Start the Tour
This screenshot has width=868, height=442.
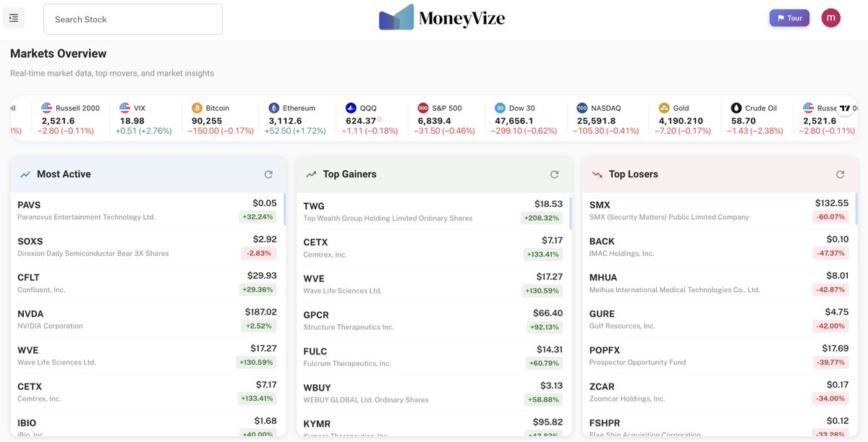pos(789,18)
